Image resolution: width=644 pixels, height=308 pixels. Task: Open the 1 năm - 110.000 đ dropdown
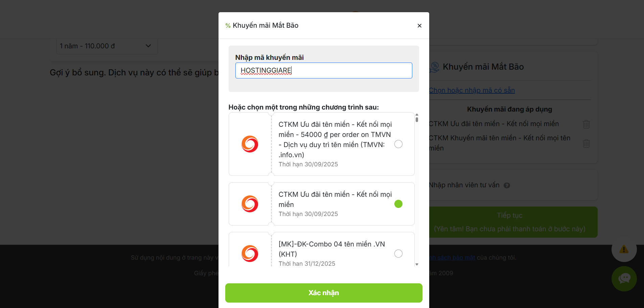click(x=107, y=46)
